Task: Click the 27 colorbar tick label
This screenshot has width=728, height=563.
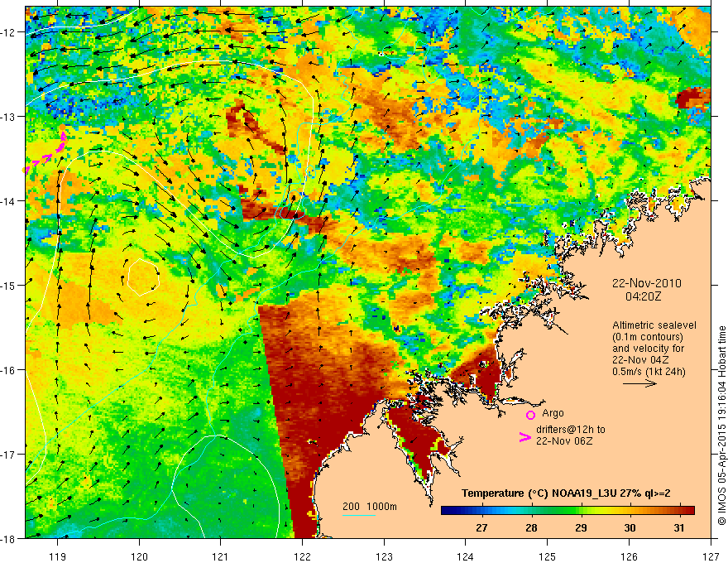Action: tap(481, 527)
